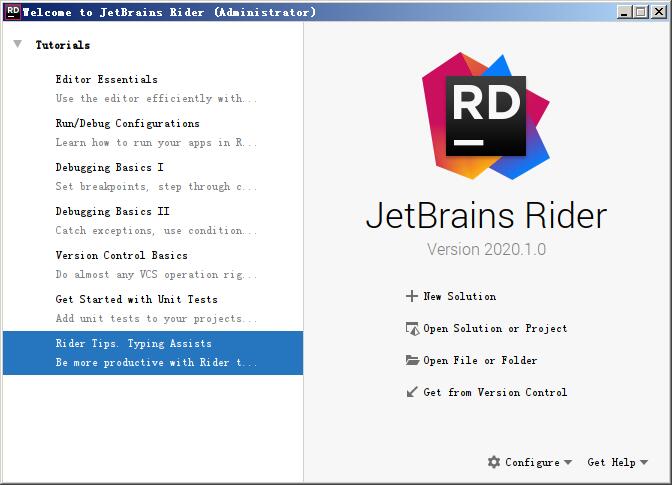Click the plus icon beside New Solution
This screenshot has width=672, height=485.
(x=411, y=296)
